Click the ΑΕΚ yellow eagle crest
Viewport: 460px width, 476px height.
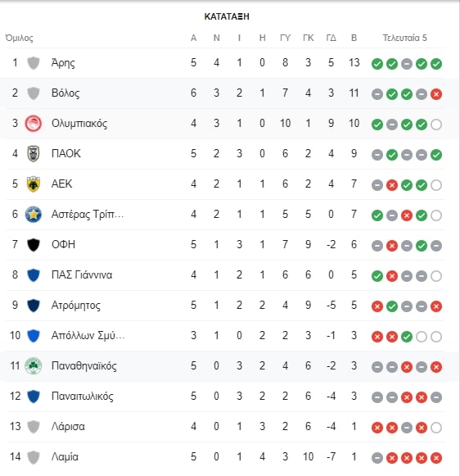coord(33,184)
